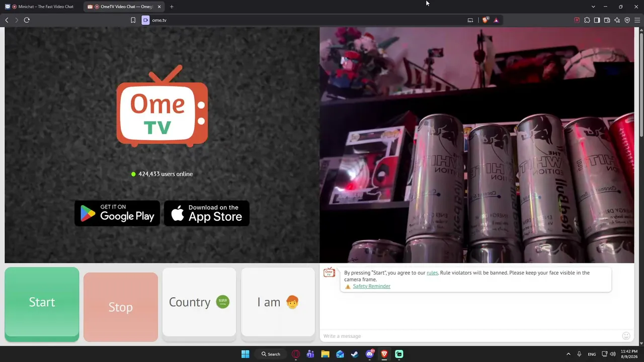Open the ENG language switcher
Image resolution: width=644 pixels, height=362 pixels.
[x=592, y=354]
